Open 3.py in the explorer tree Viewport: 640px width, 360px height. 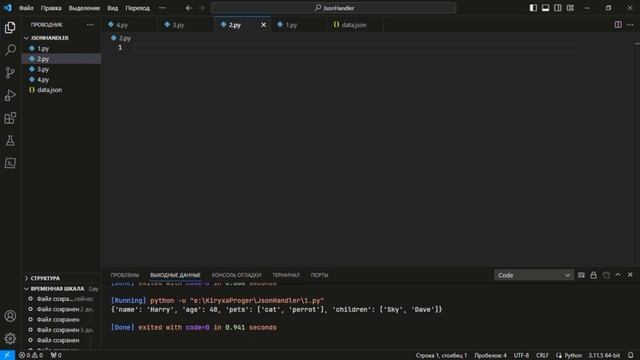click(x=61, y=69)
